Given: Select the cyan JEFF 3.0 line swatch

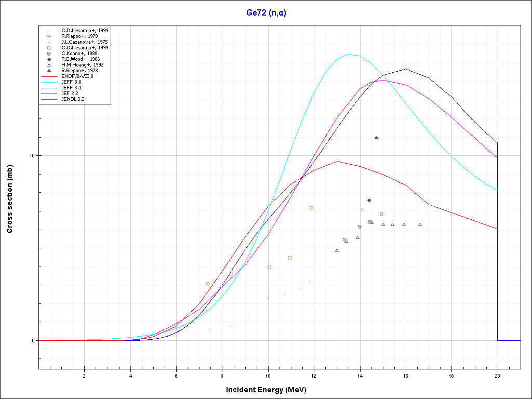Looking at the screenshot, I should point(49,82).
